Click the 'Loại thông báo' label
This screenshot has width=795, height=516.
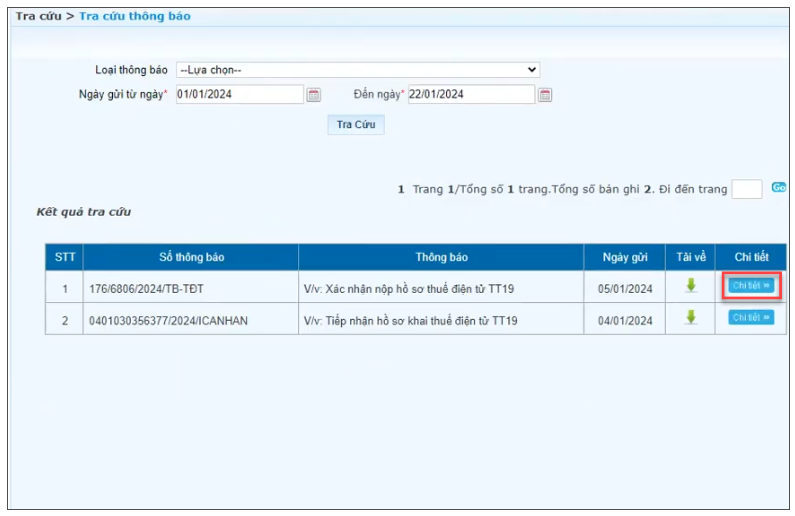(x=131, y=70)
